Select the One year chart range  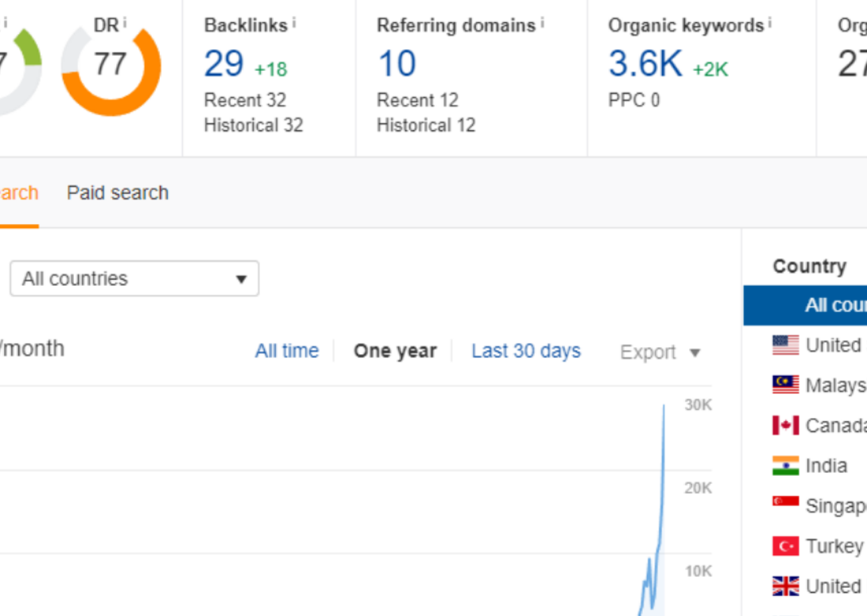395,351
